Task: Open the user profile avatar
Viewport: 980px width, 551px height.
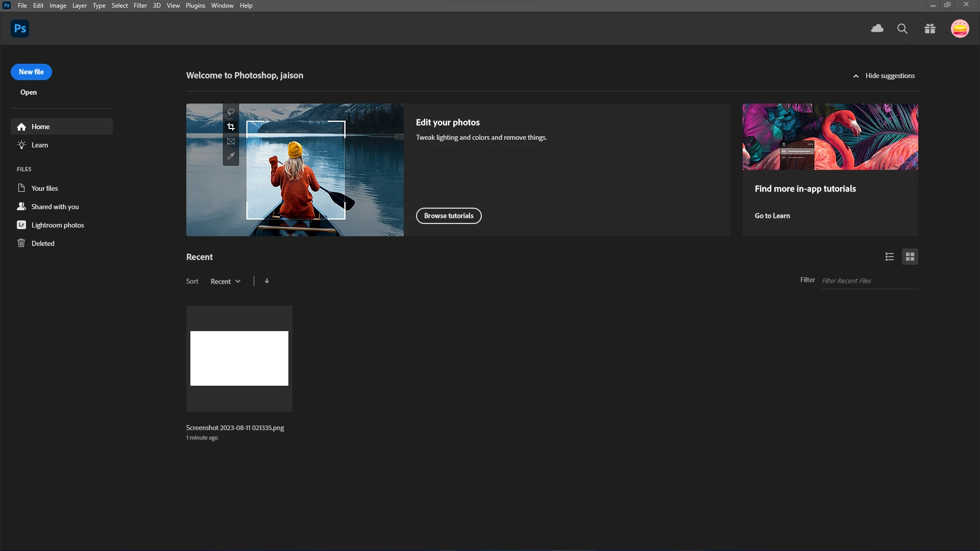Action: tap(960, 29)
